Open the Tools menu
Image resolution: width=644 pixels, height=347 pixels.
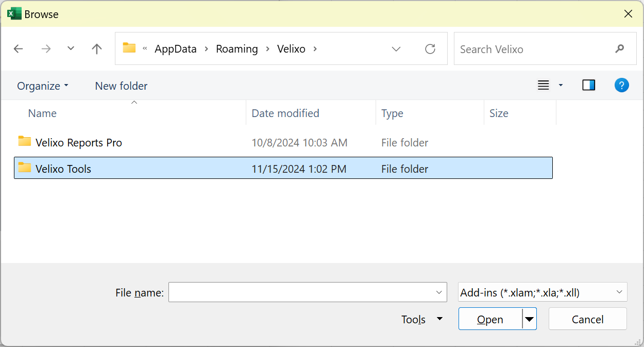pyautogui.click(x=421, y=319)
